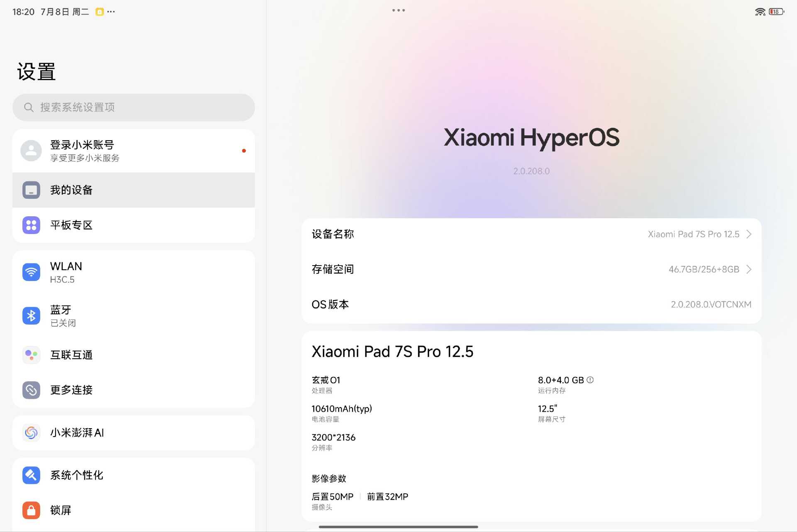Viewport: 797px width, 532px height.
Task: Click screen size value 12.5"
Action: [548, 409]
